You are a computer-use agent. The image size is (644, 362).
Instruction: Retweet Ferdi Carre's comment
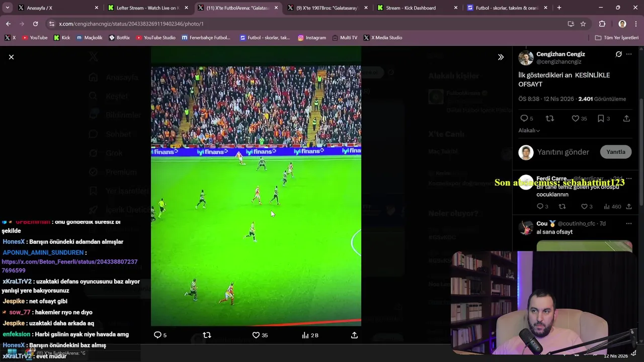pos(562,207)
